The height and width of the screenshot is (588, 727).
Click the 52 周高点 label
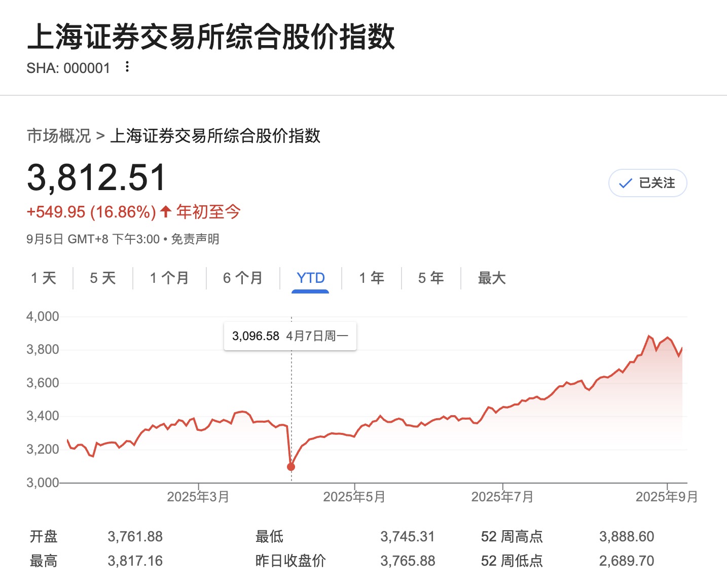[512, 536]
